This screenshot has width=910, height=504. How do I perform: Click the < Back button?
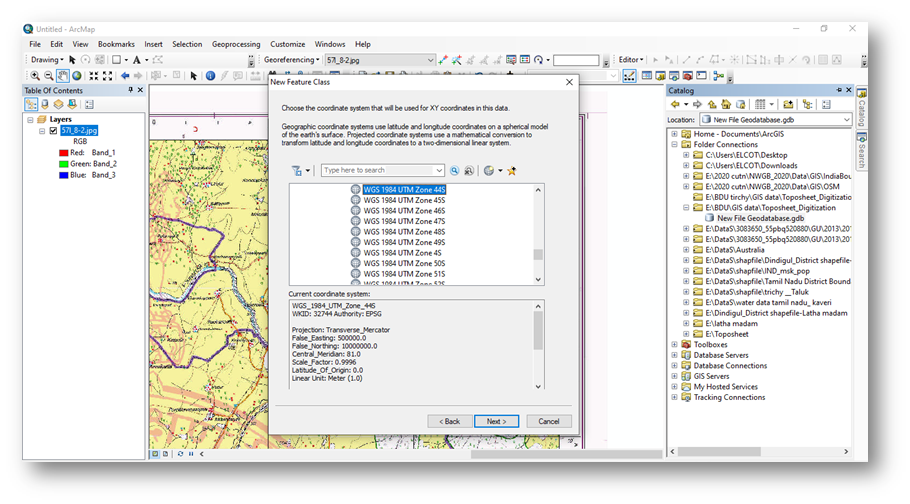[450, 422]
